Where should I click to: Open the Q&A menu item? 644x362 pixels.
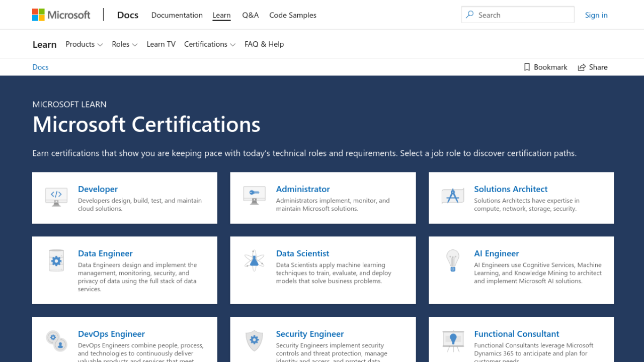click(x=251, y=15)
